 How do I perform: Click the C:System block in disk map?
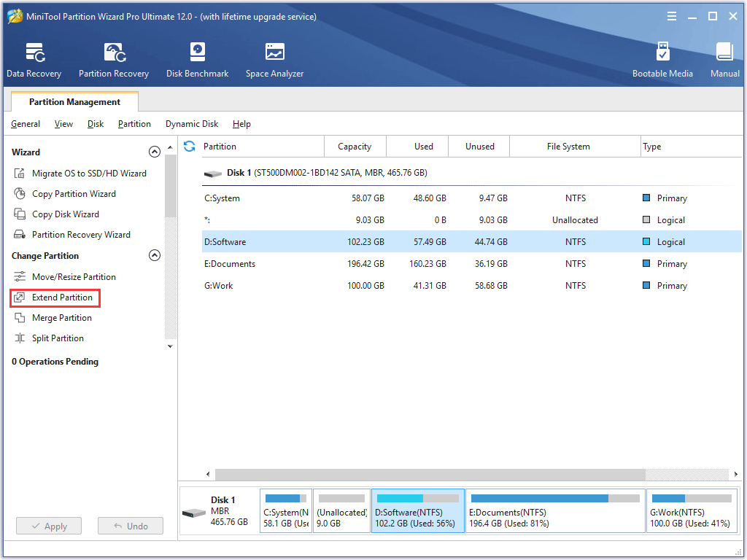[286, 511]
